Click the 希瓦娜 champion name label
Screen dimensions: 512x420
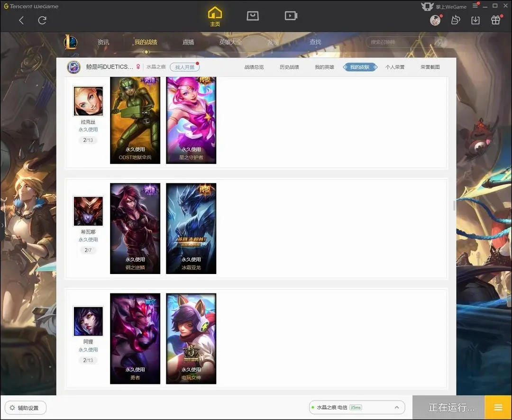88,232
